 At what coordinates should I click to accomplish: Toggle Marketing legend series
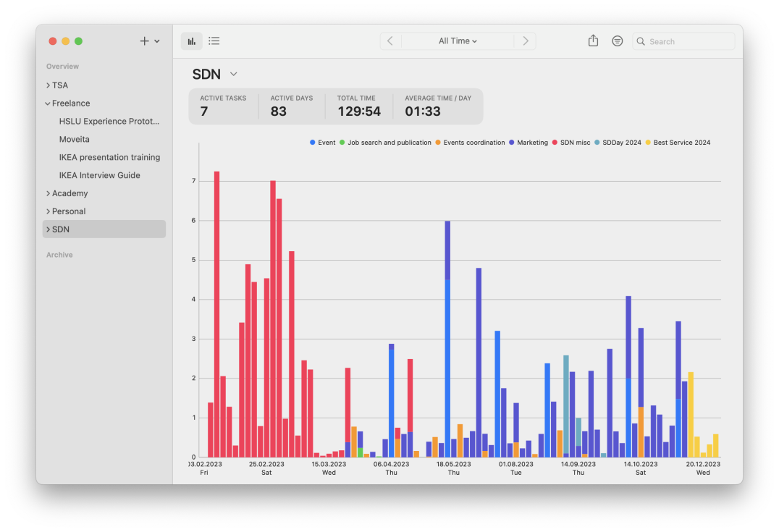[x=532, y=143]
